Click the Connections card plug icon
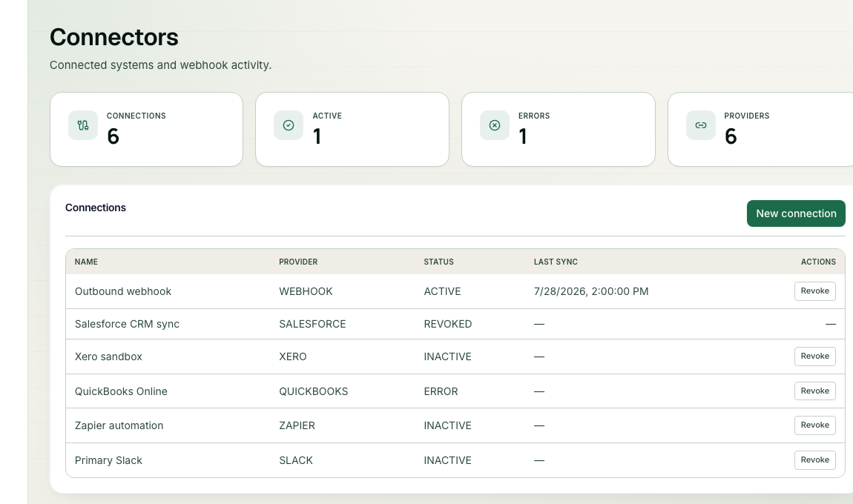This screenshot has height=504, width=853. point(82,125)
